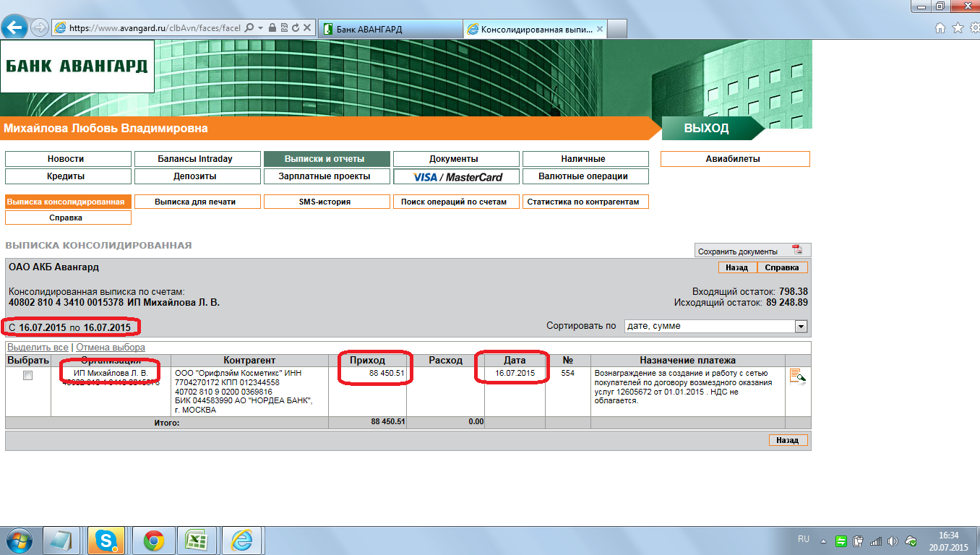Screen dimensions: 980x555
Task: Open the Балансы Intraday section
Action: coord(197,159)
